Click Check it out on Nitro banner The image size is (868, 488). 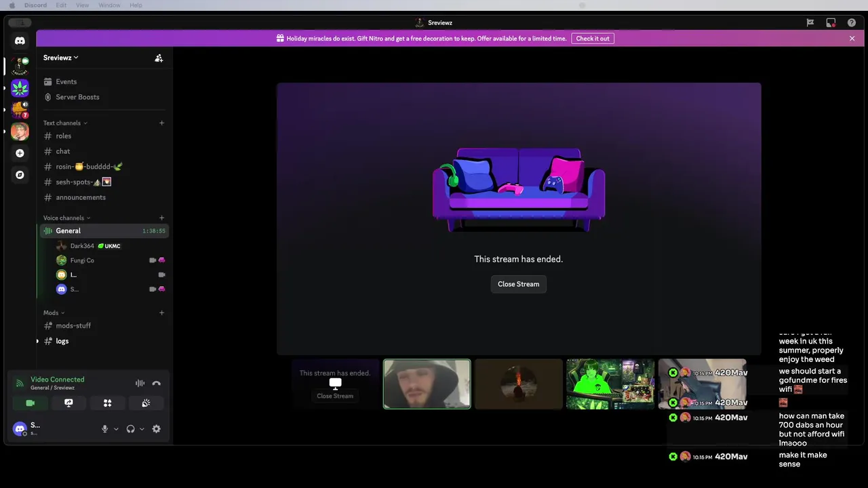593,39
